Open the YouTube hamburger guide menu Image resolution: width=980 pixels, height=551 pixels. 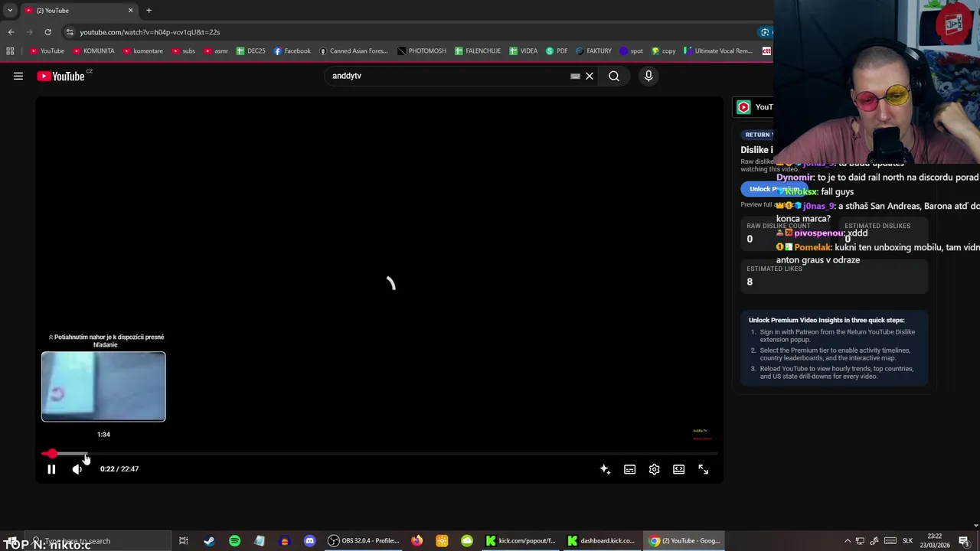tap(18, 76)
